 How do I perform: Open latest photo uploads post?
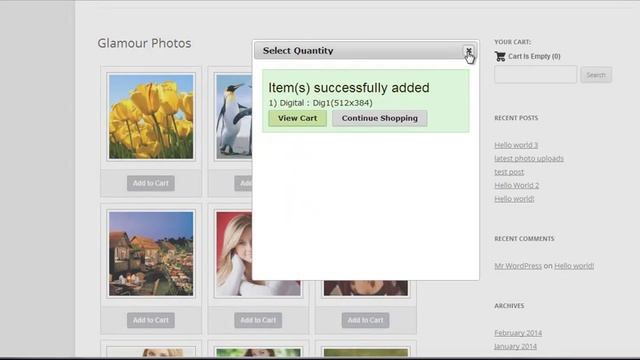tap(529, 158)
